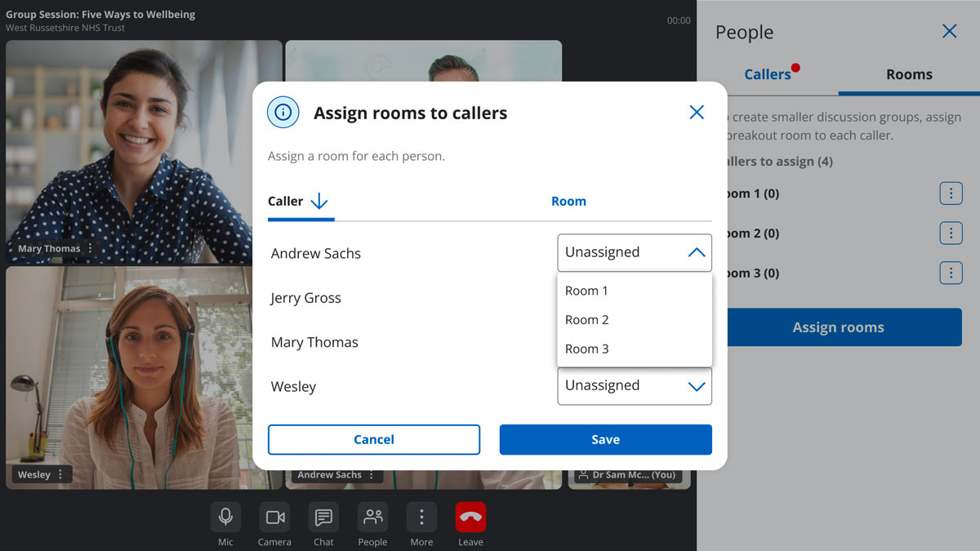Open options menu for Room 2
Viewport: 980px width, 551px height.
coord(951,233)
